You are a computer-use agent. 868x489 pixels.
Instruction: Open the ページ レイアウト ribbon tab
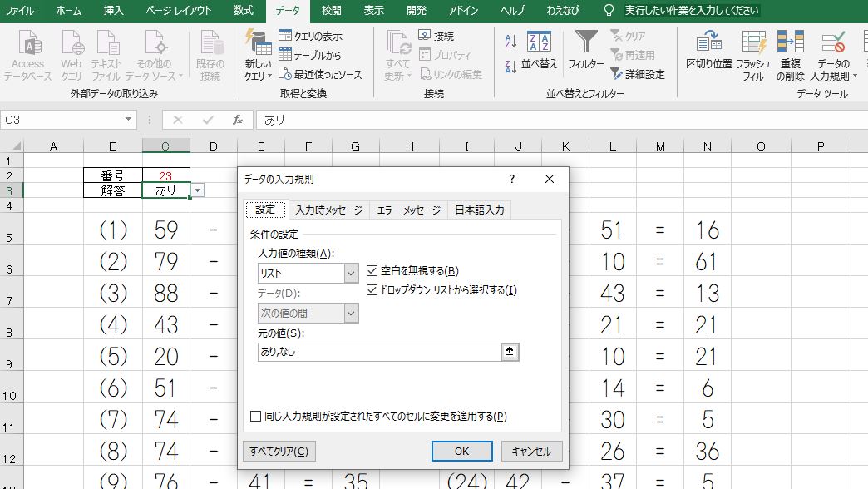(178, 11)
